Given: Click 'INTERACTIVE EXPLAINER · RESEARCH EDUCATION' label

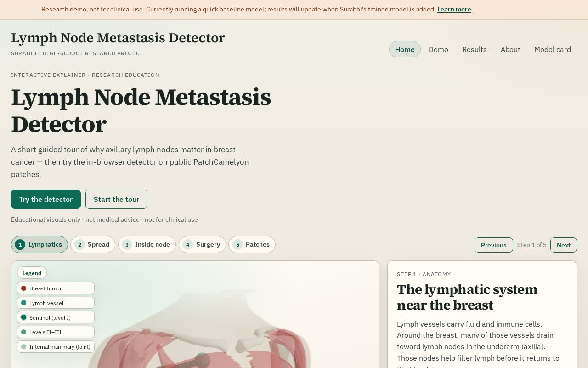Looking at the screenshot, I should pos(85,75).
